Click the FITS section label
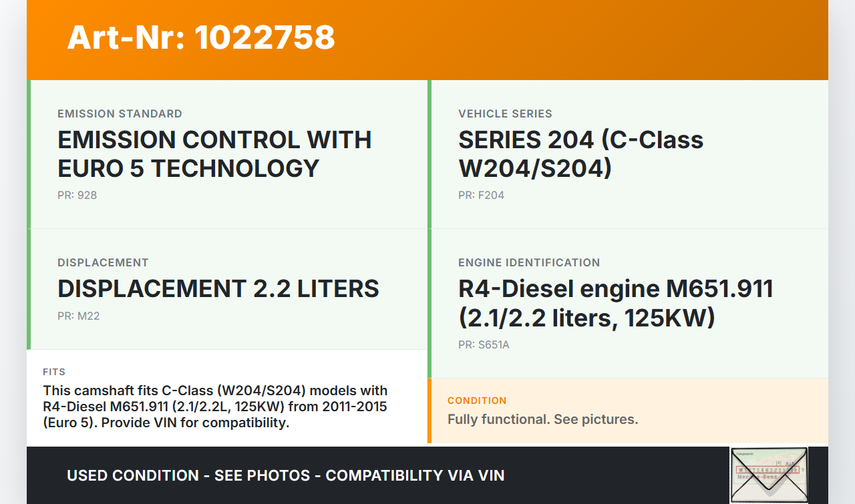Screen dimensions: 855x504 (x=54, y=372)
